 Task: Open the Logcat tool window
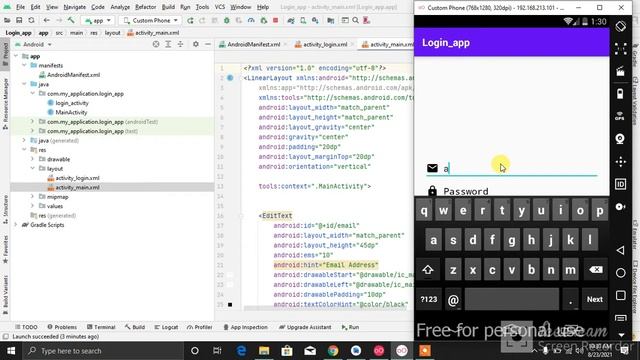(167, 327)
